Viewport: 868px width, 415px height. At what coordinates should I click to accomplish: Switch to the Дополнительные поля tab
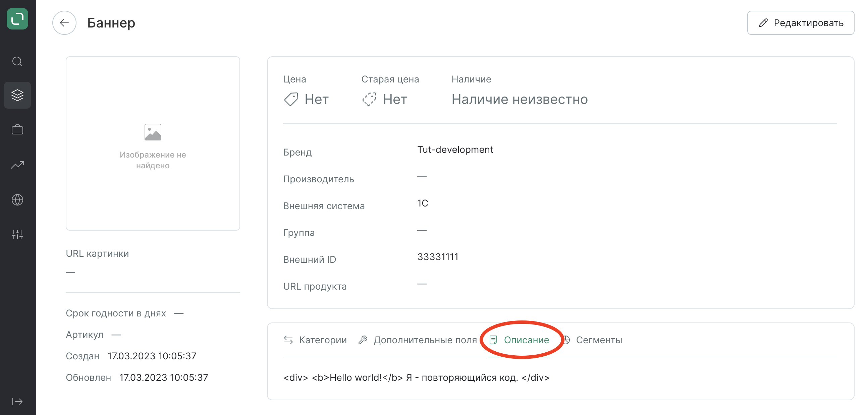pos(418,340)
